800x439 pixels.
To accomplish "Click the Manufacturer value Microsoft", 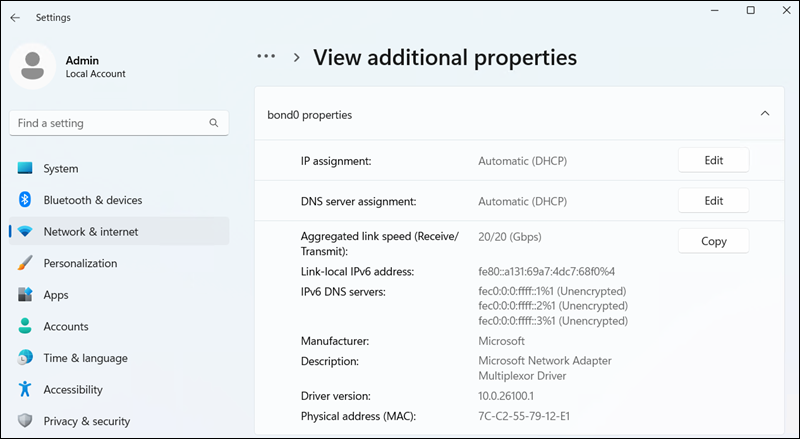I will (x=502, y=340).
